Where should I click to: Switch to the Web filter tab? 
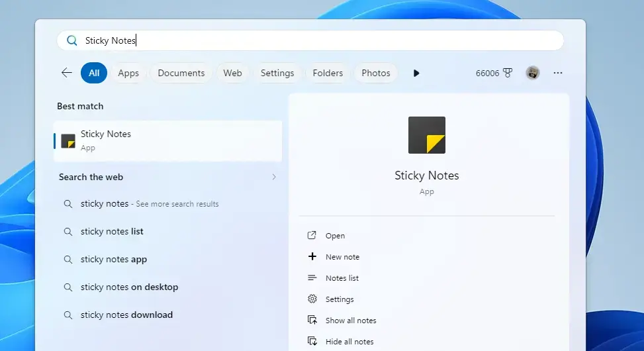coord(232,73)
